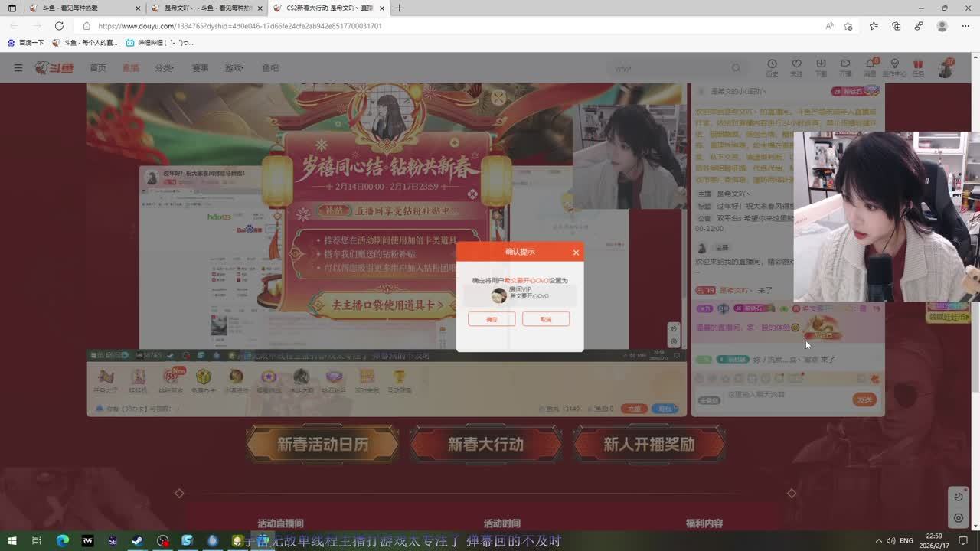Open the 下载 download icon
The height and width of the screenshot is (551, 980).
pos(821,67)
